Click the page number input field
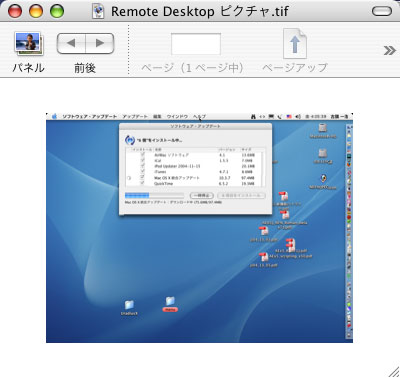The height and width of the screenshot is (378, 400). coord(196,44)
